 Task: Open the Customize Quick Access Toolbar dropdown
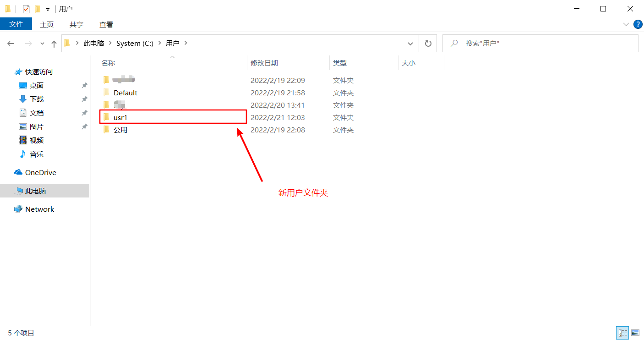48,9
